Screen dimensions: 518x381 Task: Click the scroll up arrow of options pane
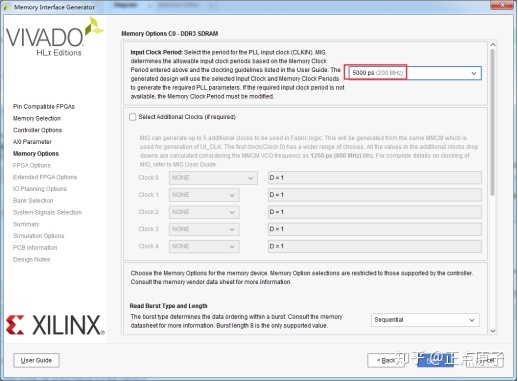(493, 45)
